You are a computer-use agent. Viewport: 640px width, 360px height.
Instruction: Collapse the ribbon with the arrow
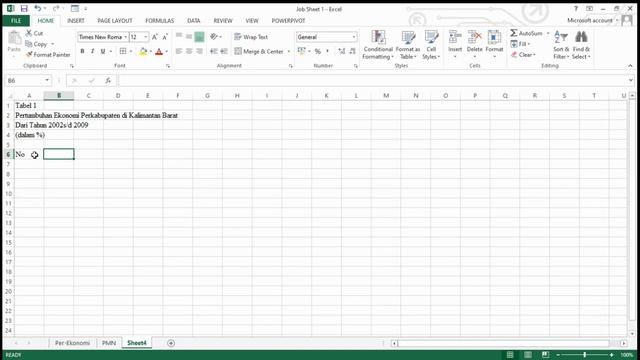[630, 66]
